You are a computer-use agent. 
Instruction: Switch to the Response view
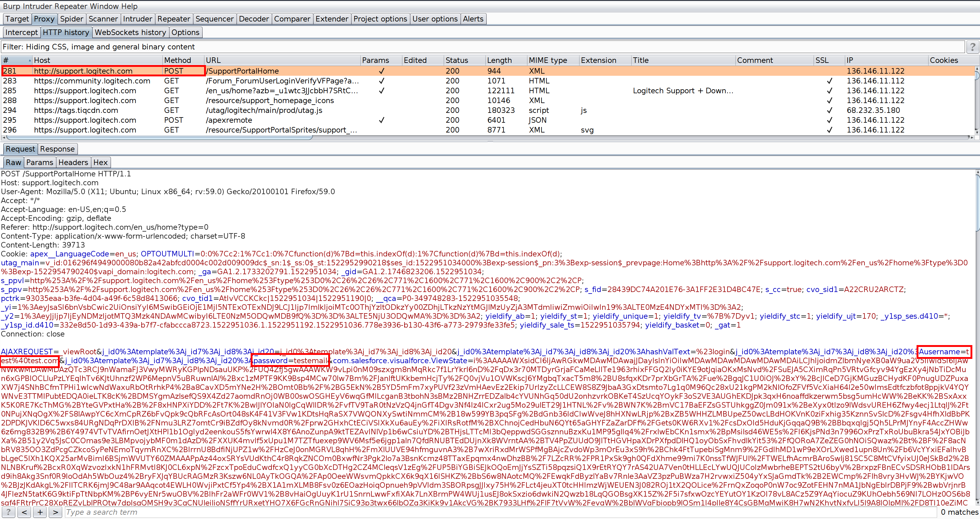point(57,149)
